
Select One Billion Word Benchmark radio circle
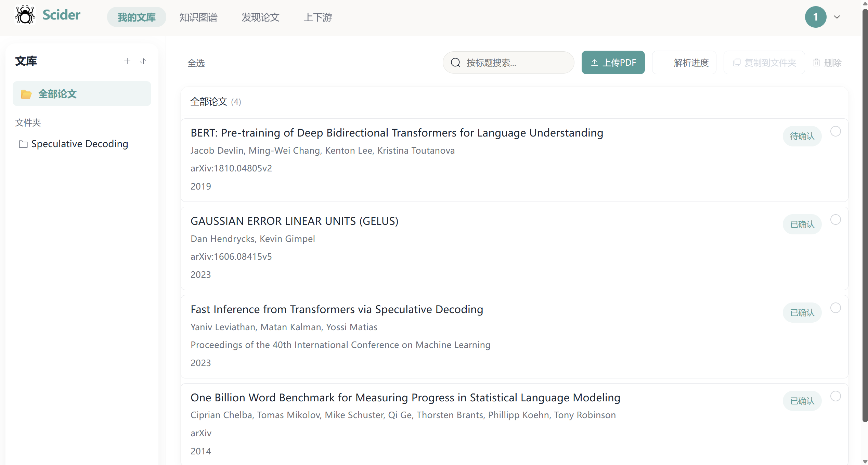pyautogui.click(x=835, y=396)
